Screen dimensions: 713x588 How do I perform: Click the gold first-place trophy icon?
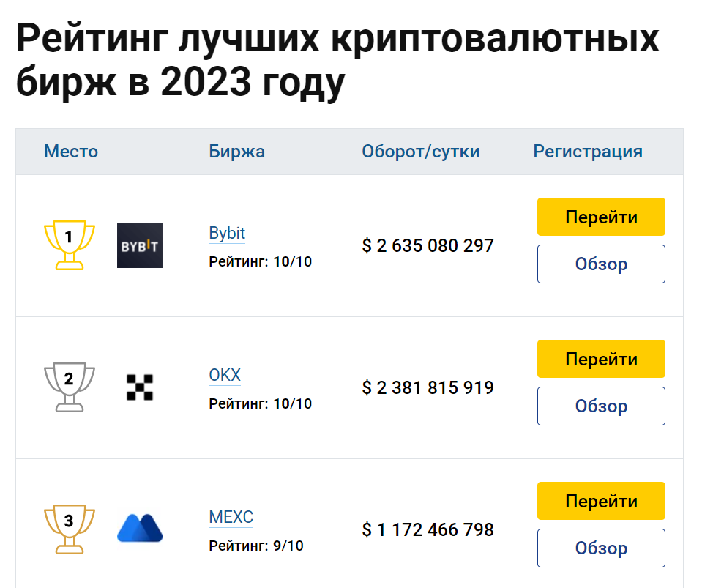[70, 245]
